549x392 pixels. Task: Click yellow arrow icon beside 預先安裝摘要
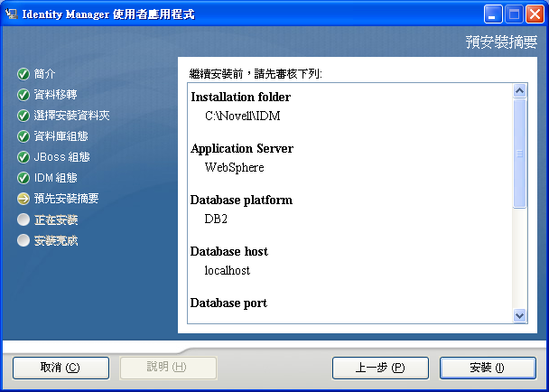[x=23, y=199]
